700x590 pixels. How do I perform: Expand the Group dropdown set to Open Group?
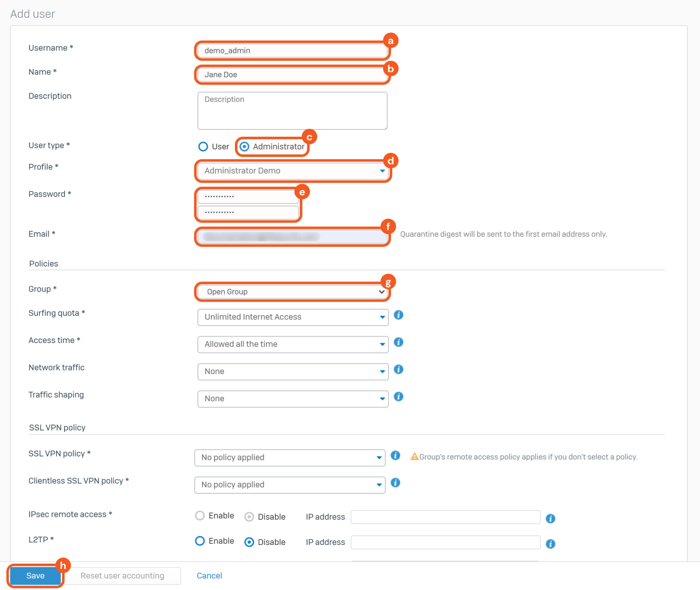pos(293,292)
